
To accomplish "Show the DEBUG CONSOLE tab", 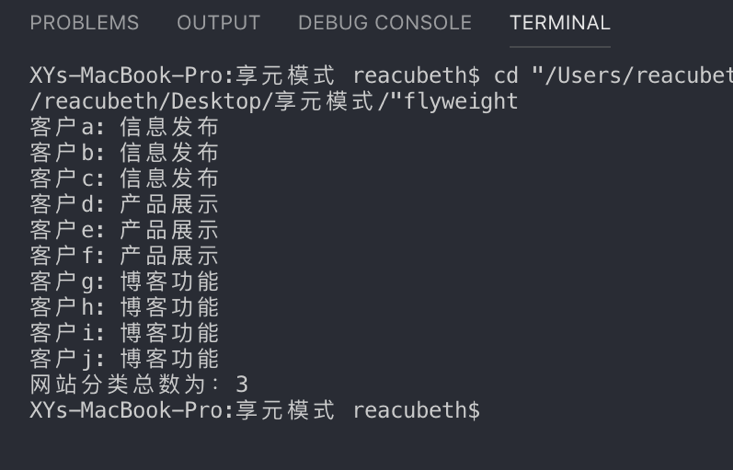I will coord(385,22).
